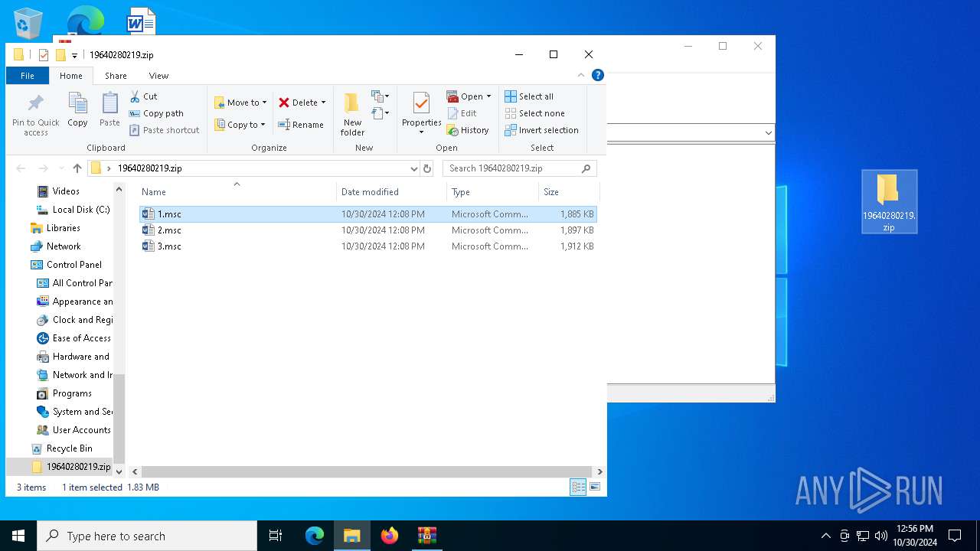The height and width of the screenshot is (551, 980).
Task: Open the Easy access menu icon
Action: 381,113
